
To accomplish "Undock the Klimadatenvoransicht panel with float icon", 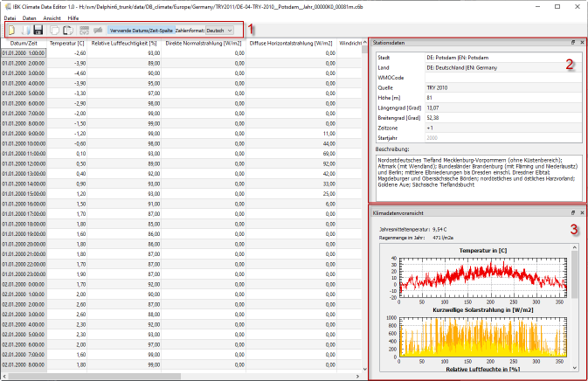I will click(573, 212).
